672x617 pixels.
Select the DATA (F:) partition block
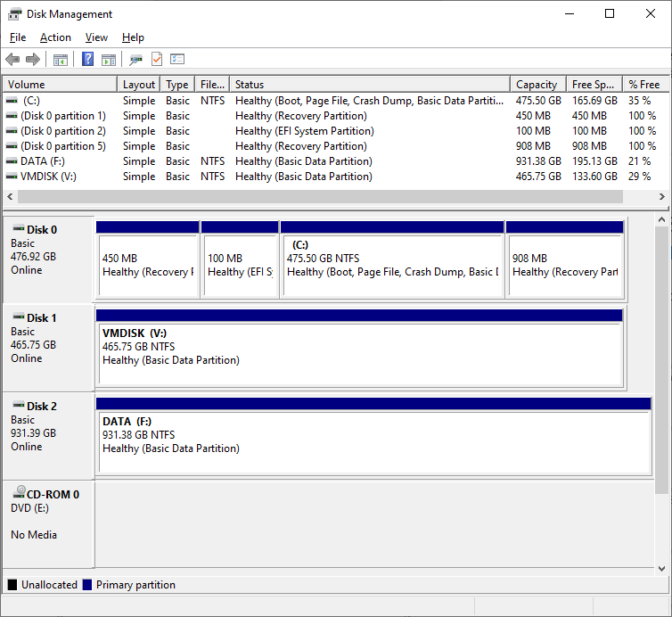pos(373,436)
